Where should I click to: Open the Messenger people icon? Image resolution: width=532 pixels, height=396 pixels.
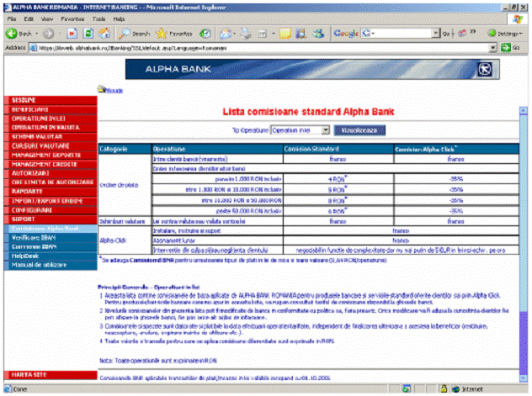click(318, 33)
